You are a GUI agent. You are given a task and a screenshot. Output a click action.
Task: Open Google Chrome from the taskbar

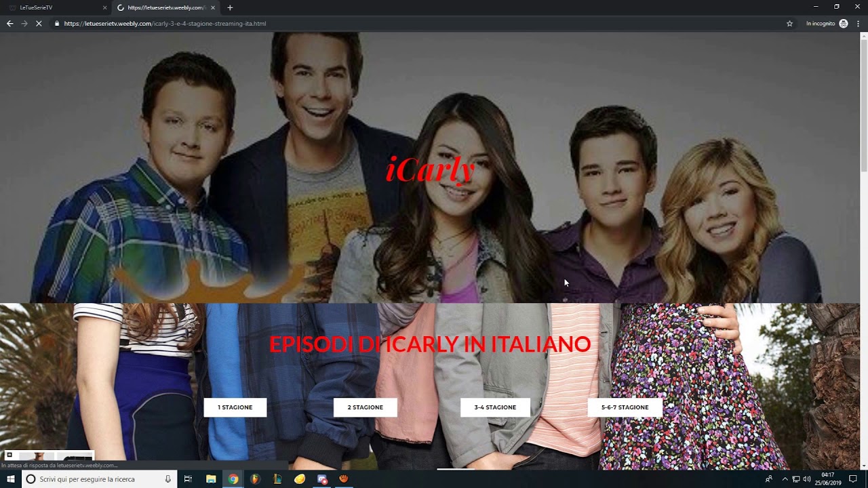click(233, 479)
